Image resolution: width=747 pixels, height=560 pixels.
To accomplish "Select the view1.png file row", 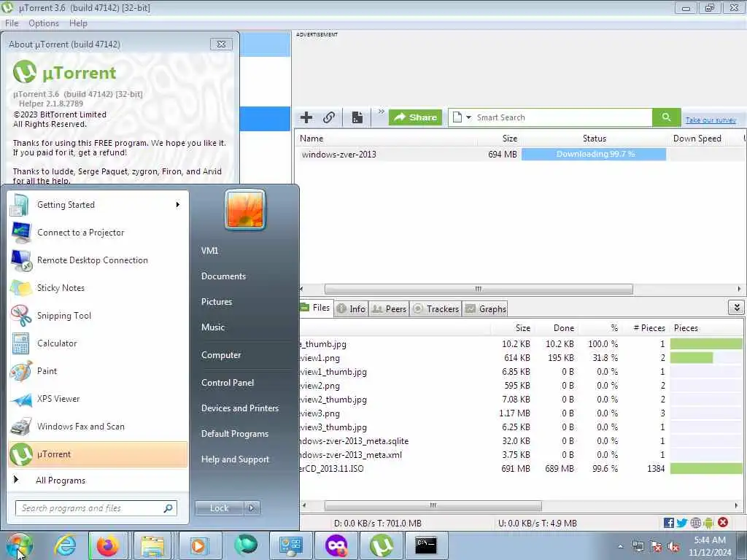I will tap(521, 357).
